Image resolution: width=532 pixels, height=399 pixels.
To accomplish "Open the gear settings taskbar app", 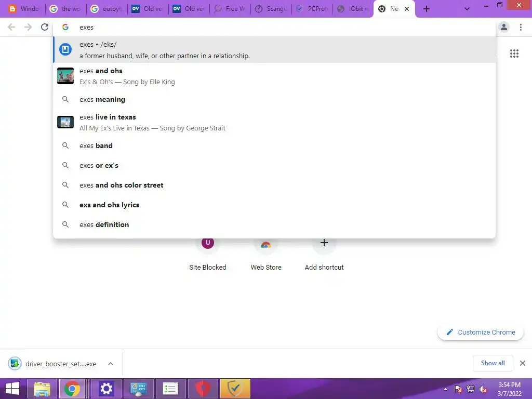I will 106,389.
